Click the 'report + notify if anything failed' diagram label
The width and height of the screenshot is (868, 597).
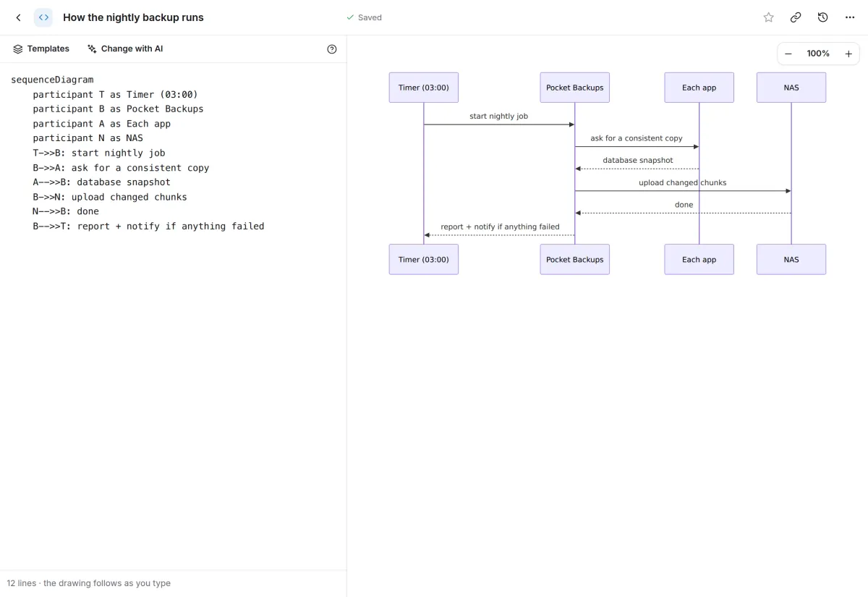(x=500, y=226)
